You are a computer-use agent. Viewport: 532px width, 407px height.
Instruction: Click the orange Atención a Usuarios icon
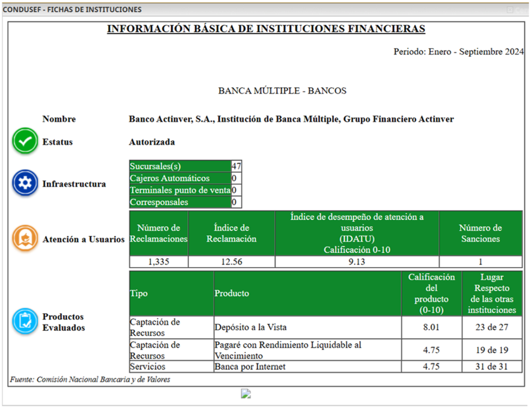click(x=25, y=238)
